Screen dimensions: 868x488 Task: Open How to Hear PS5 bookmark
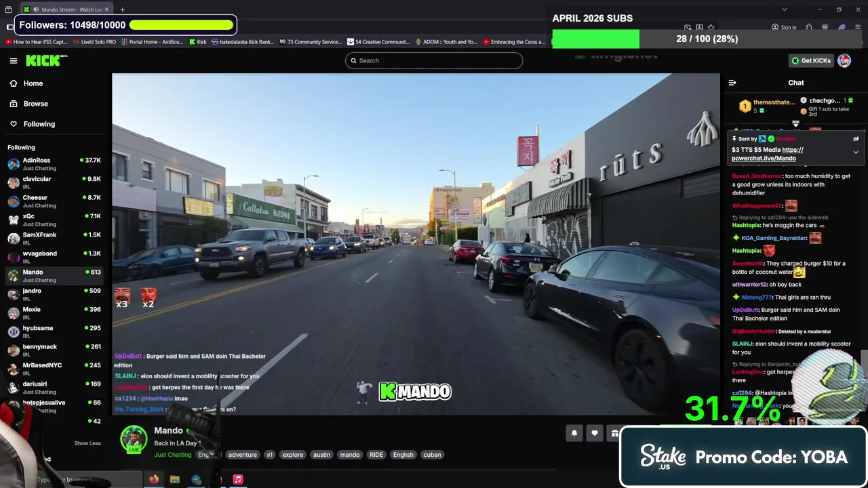tap(36, 42)
